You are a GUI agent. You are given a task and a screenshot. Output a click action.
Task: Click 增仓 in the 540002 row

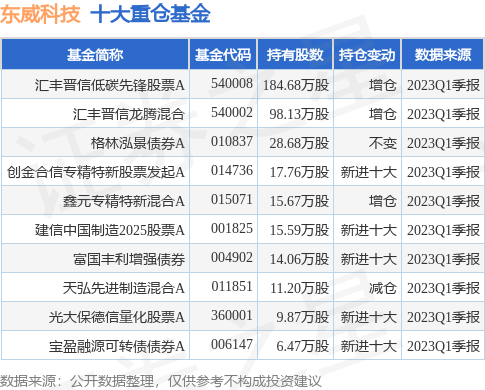pos(383,114)
